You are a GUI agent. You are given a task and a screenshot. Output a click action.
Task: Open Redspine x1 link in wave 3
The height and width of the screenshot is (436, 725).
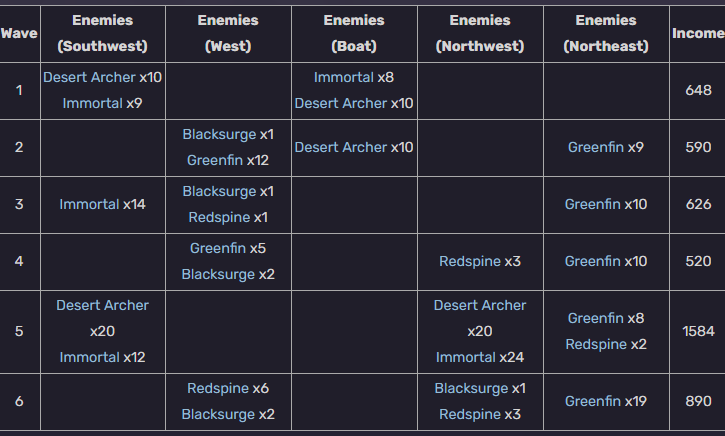pyautogui.click(x=219, y=217)
